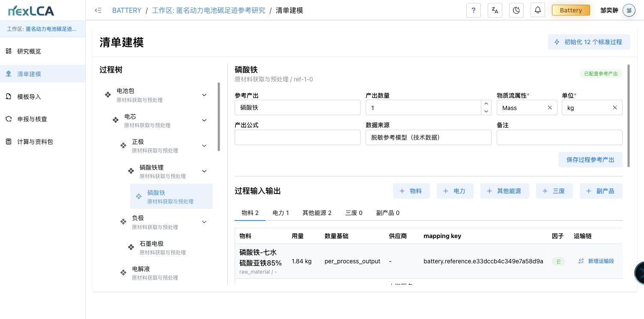The width and height of the screenshot is (644, 319).
Task: Click 模板导入 sidebar icon
Action: pos(9,97)
